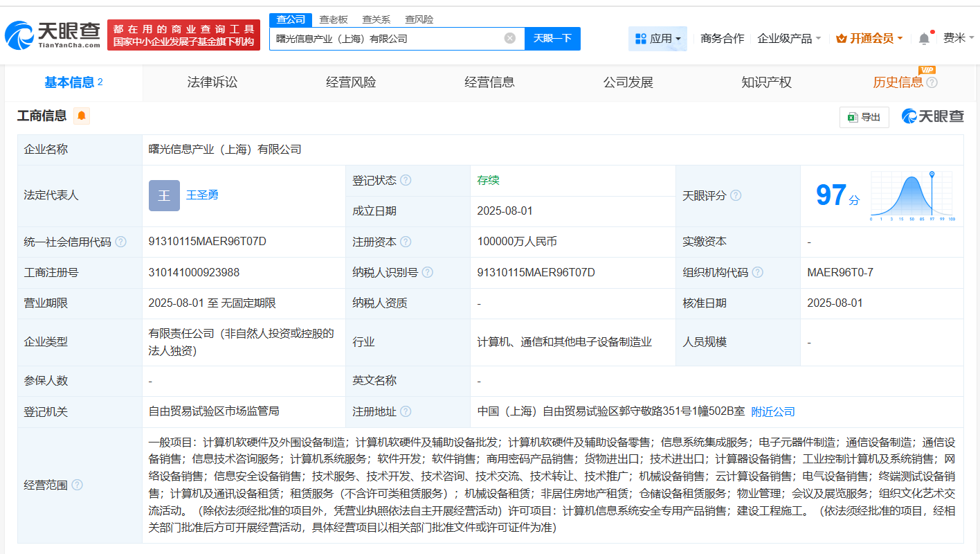This screenshot has width=980, height=554.
Task: Click the legal representative avatar 王
Action: pyautogui.click(x=164, y=195)
